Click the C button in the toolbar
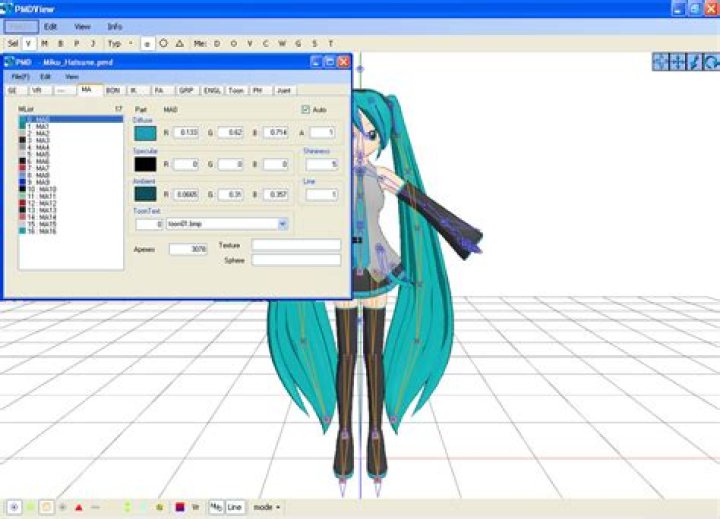 click(265, 44)
